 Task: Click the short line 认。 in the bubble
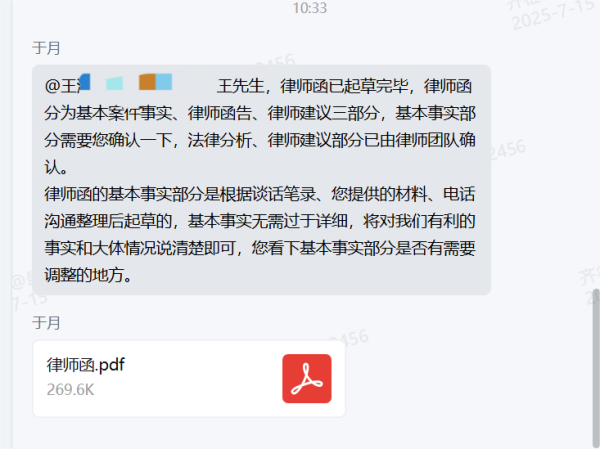point(56,167)
